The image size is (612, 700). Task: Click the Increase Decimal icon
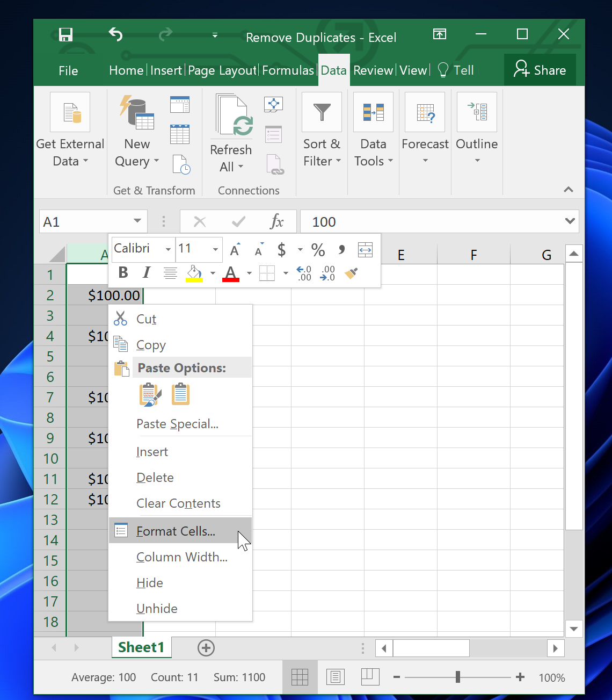(x=304, y=273)
